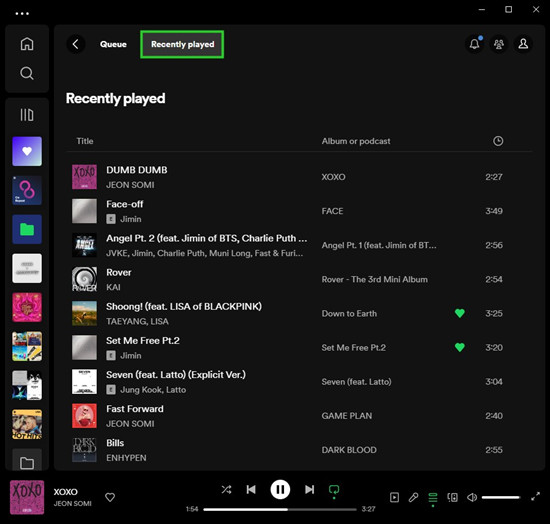The width and height of the screenshot is (550, 524).
Task: Skip to next track
Action: (x=309, y=490)
